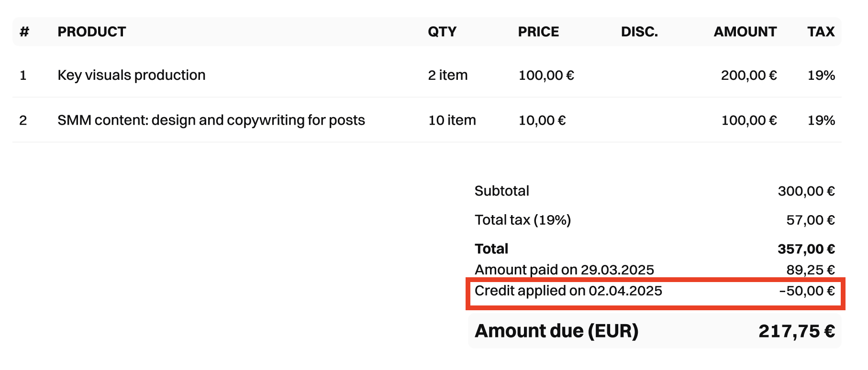The width and height of the screenshot is (868, 370).
Task: Click the AMOUNT column header
Action: pos(745,32)
